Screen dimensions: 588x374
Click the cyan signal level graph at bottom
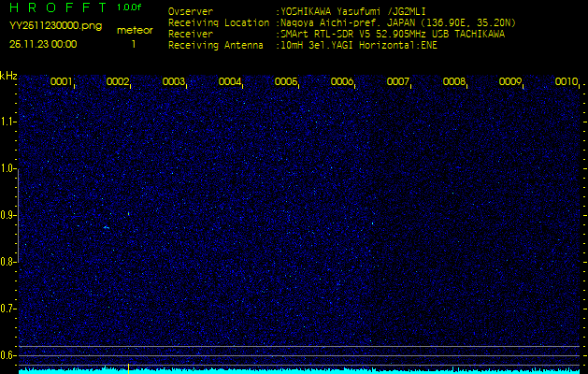pyautogui.click(x=299, y=370)
